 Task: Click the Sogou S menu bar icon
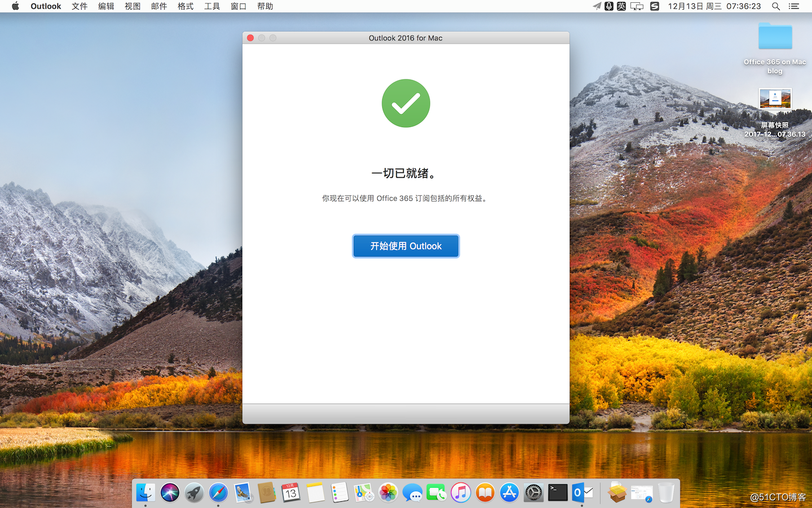pyautogui.click(x=655, y=6)
